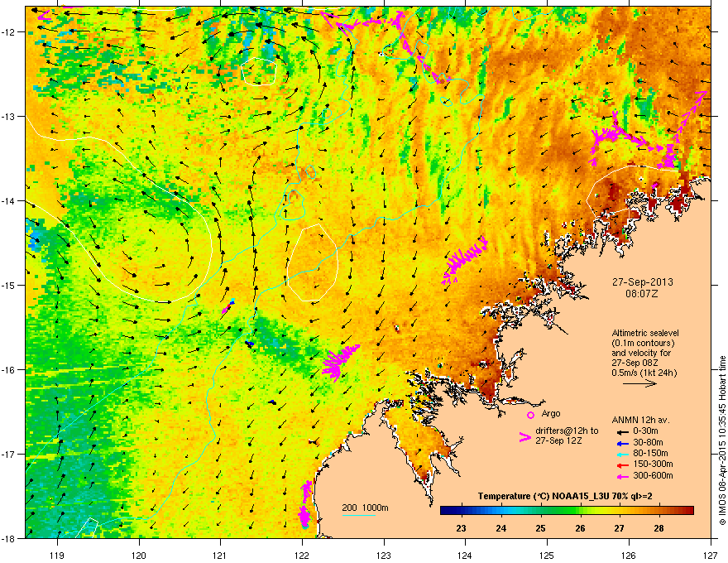This screenshot has width=728, height=563.
Task: Click the black 0-30m arrow legend marker
Action: click(x=622, y=431)
